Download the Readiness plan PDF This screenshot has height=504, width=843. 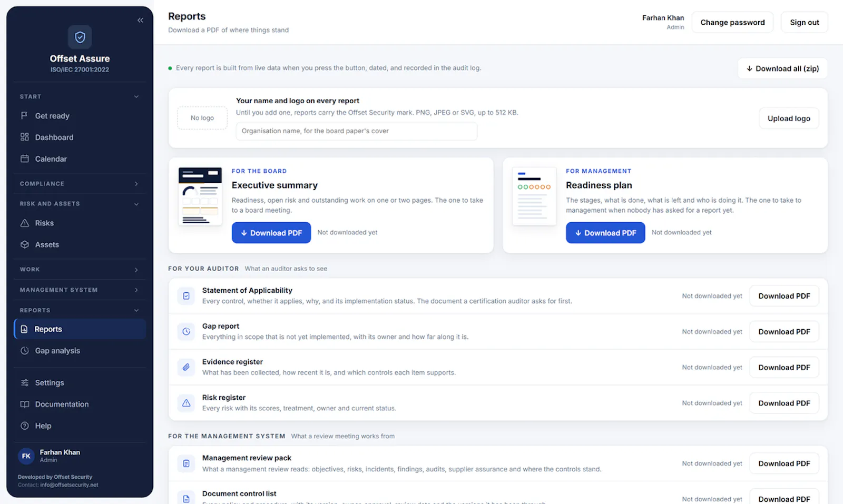point(605,233)
